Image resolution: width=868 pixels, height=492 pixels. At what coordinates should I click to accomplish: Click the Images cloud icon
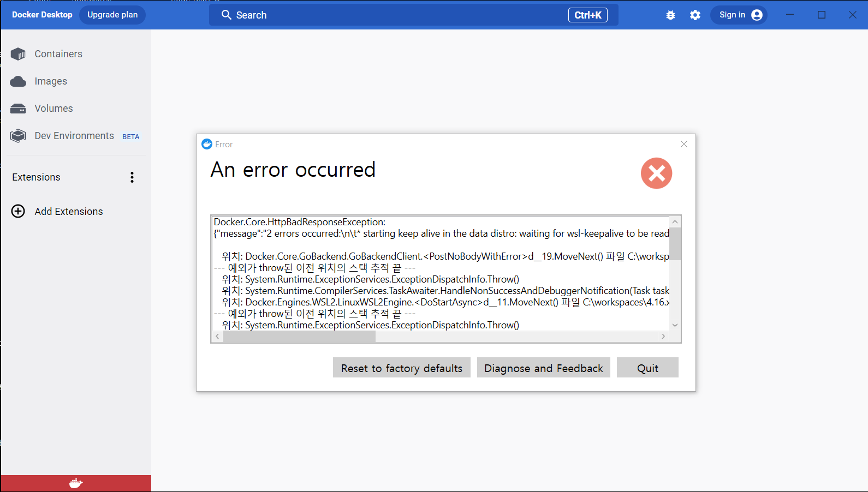pos(18,81)
